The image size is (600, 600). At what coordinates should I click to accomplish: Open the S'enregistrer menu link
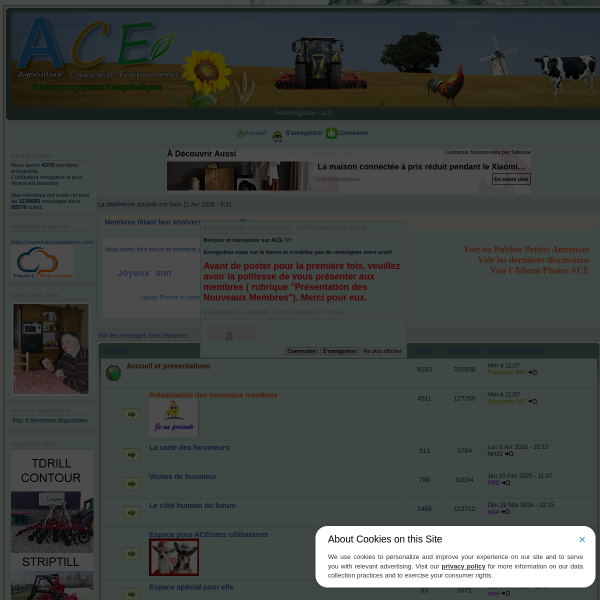coord(304,133)
